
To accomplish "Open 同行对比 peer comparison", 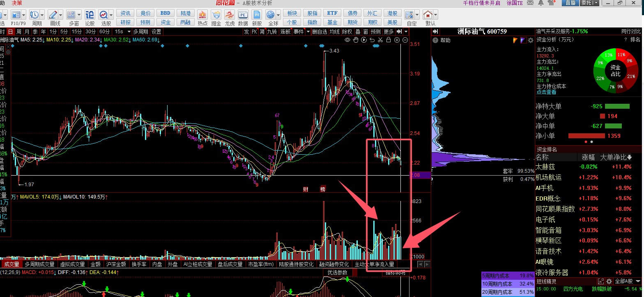I will (630, 31).
